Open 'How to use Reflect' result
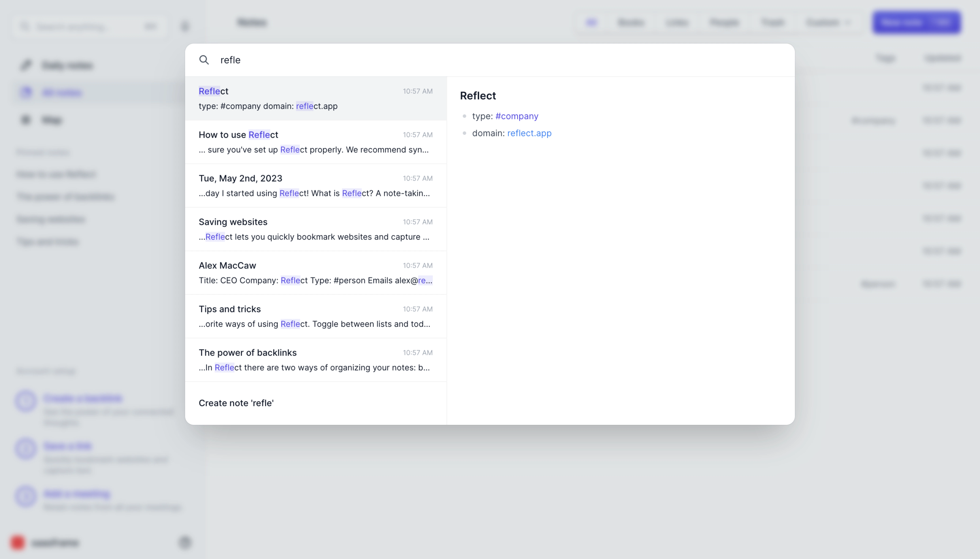The image size is (980, 559). click(x=316, y=142)
